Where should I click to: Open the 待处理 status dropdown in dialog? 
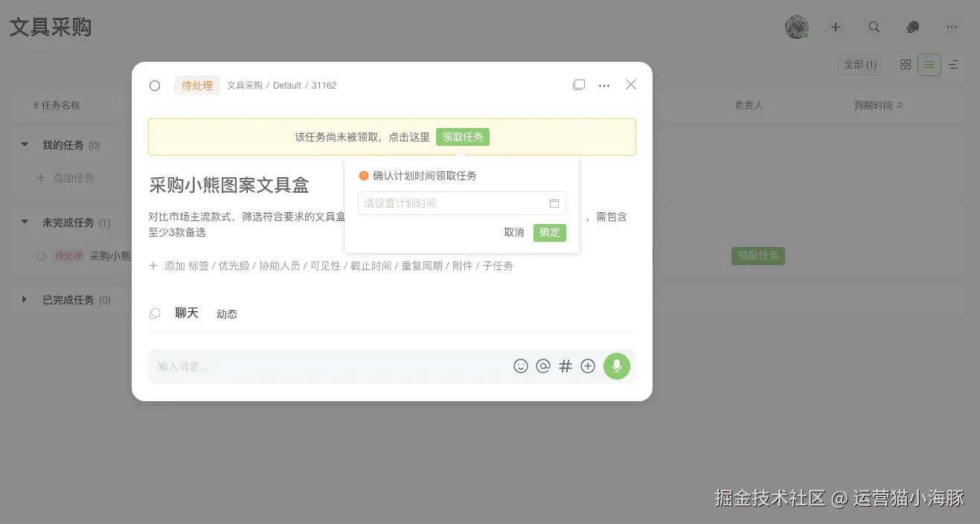(197, 86)
